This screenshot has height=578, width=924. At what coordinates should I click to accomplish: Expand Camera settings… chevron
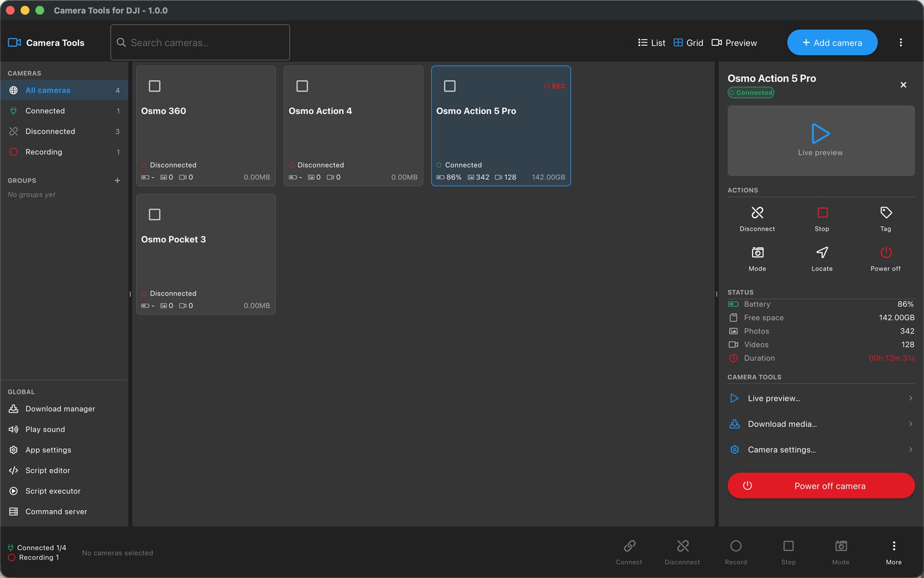[910, 449]
